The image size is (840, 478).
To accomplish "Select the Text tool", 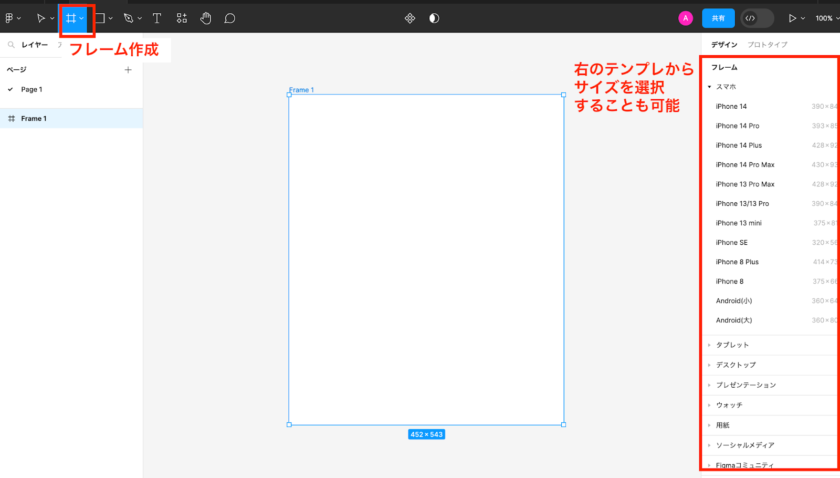I will 157,18.
